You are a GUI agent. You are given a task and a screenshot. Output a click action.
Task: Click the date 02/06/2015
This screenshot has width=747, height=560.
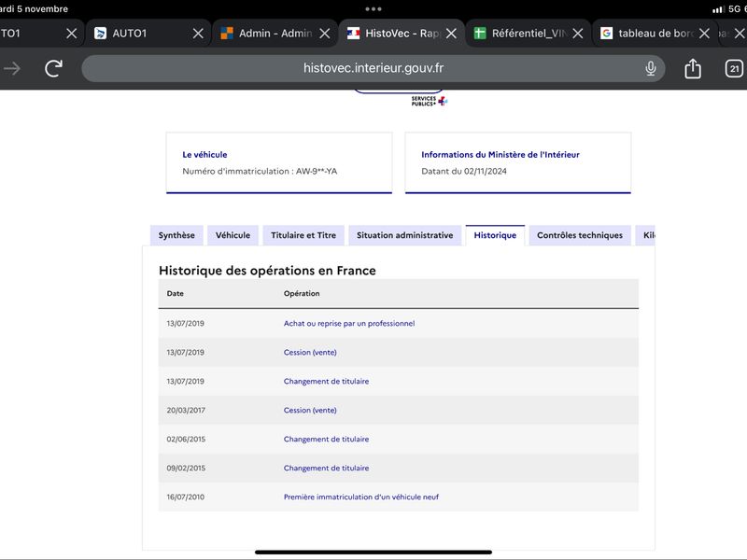186,439
